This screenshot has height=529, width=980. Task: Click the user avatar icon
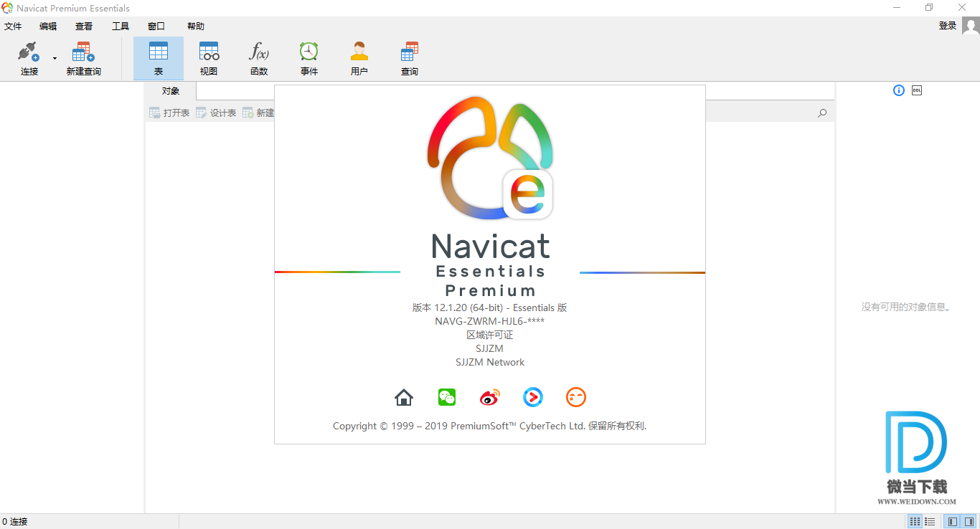[x=971, y=26]
